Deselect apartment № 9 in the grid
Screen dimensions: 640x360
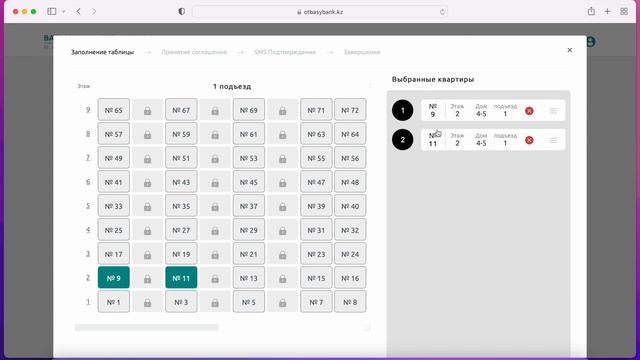(x=113, y=278)
